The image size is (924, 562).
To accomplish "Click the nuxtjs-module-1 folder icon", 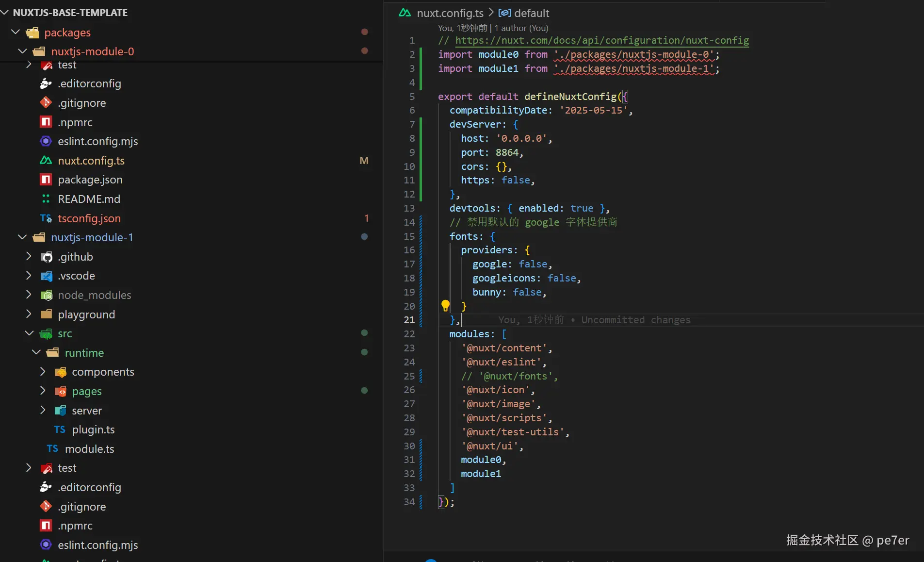I will [x=39, y=237].
